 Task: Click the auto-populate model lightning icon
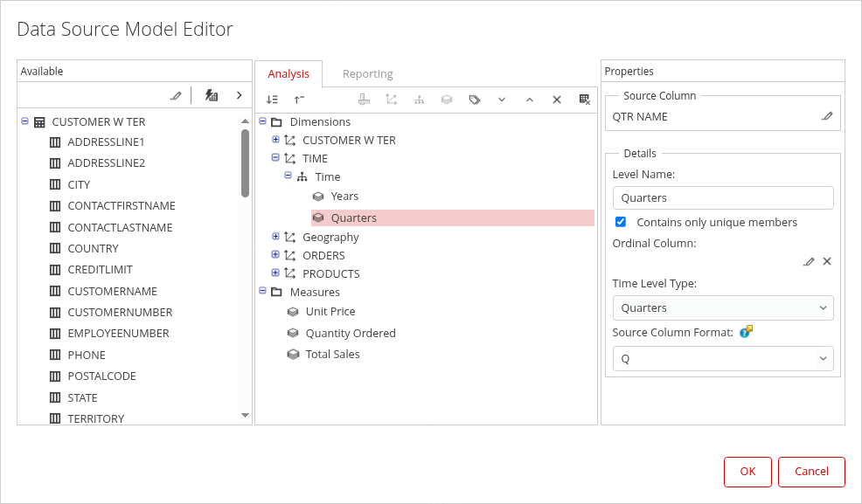pyautogui.click(x=211, y=95)
